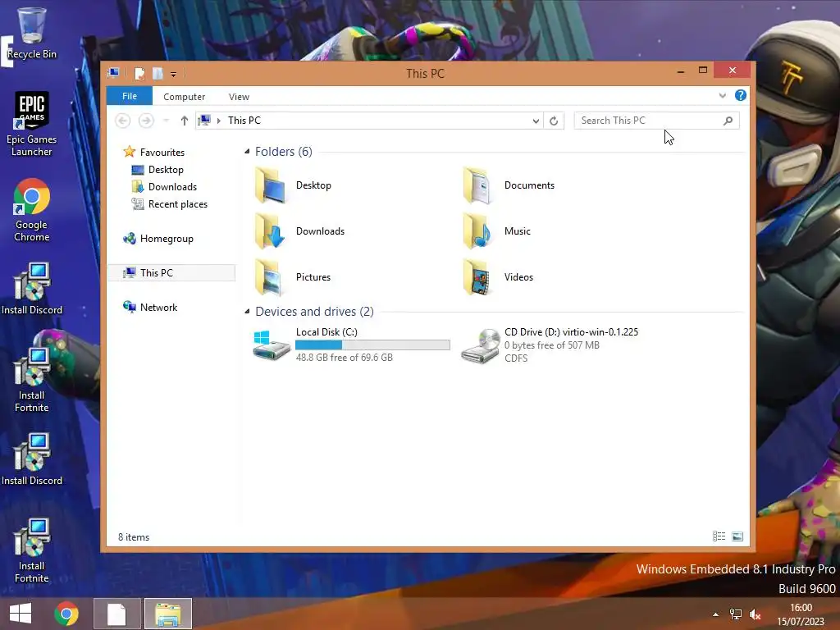The image size is (840, 630).
Task: Click the "0 bytes free of 507 MB" text
Action: [x=552, y=345]
